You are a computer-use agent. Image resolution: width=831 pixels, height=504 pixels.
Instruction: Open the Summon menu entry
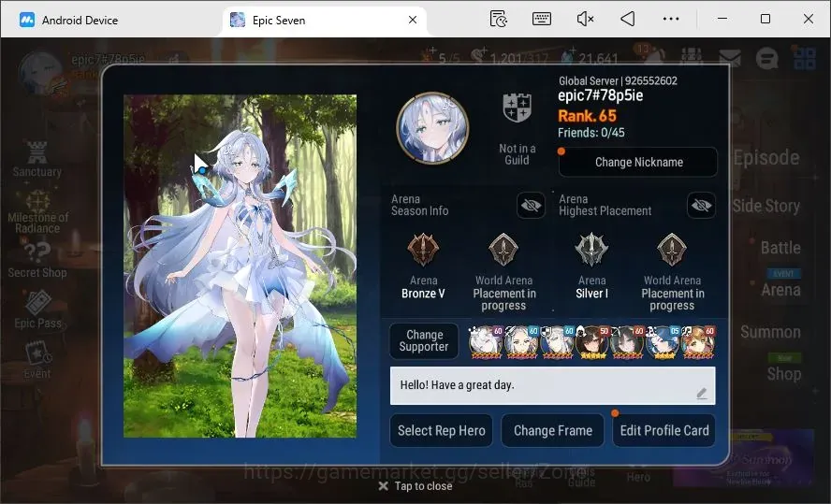coord(770,332)
